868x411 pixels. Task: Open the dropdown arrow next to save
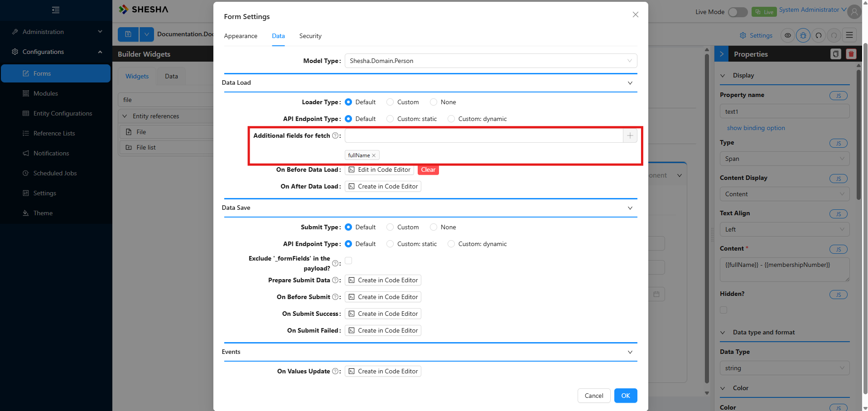[147, 34]
